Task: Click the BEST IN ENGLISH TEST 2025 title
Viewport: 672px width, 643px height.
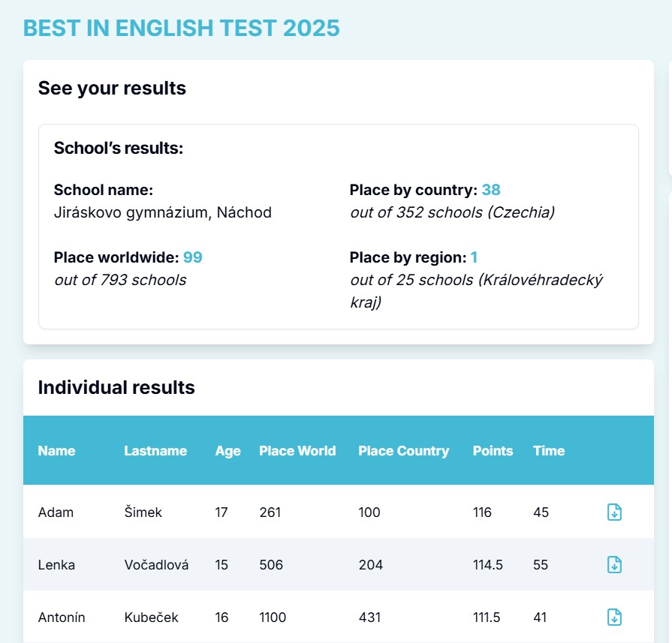Action: pyautogui.click(x=182, y=29)
